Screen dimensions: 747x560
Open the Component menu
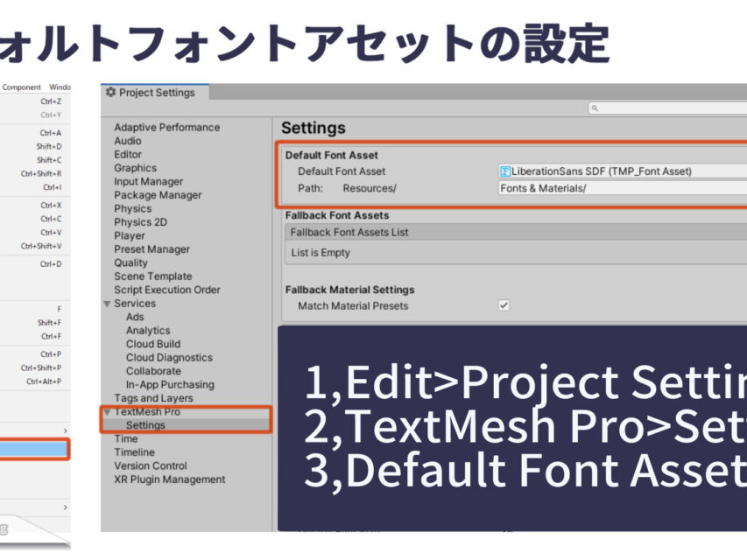pos(21,87)
